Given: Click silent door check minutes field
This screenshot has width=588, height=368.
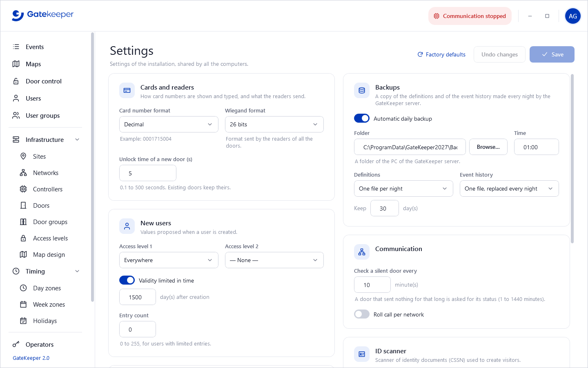Looking at the screenshot, I should click(x=372, y=285).
